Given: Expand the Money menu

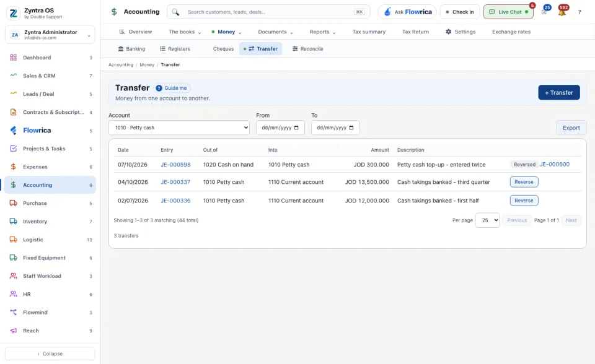Looking at the screenshot, I should point(227,32).
